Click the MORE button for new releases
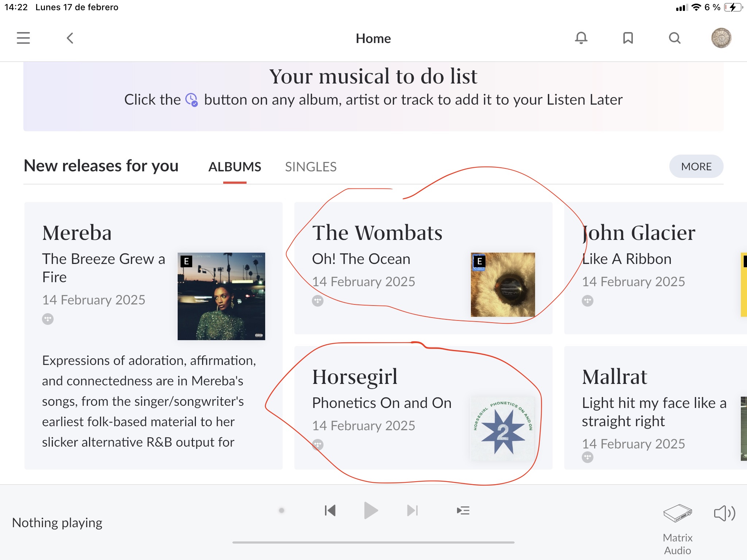747x560 pixels. pyautogui.click(x=696, y=166)
